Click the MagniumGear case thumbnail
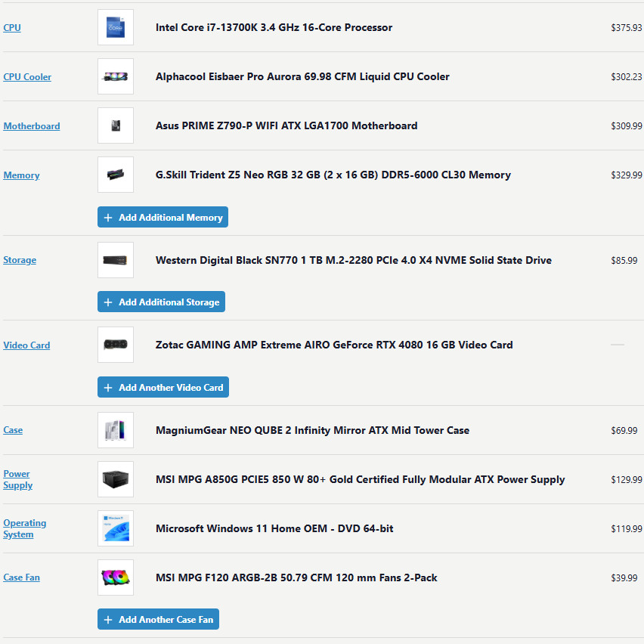The width and height of the screenshot is (644, 644). point(115,429)
